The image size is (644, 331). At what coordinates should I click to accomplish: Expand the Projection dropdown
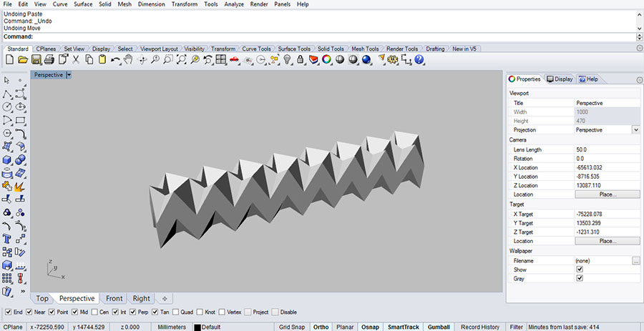pyautogui.click(x=635, y=130)
